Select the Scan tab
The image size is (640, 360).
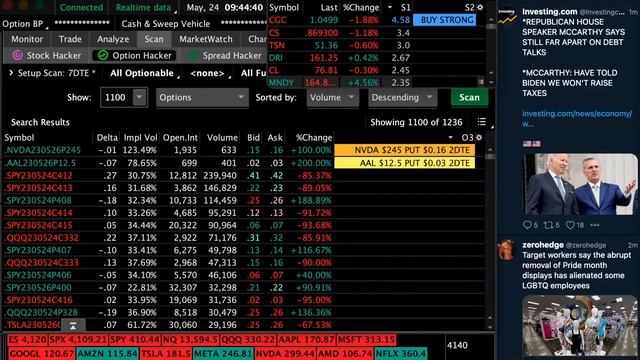click(x=153, y=39)
